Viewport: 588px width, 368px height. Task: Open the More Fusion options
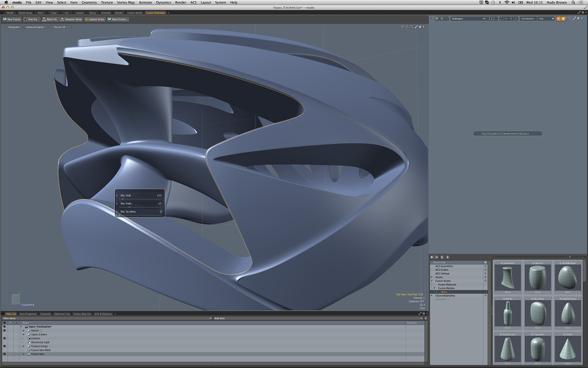pyautogui.click(x=118, y=19)
